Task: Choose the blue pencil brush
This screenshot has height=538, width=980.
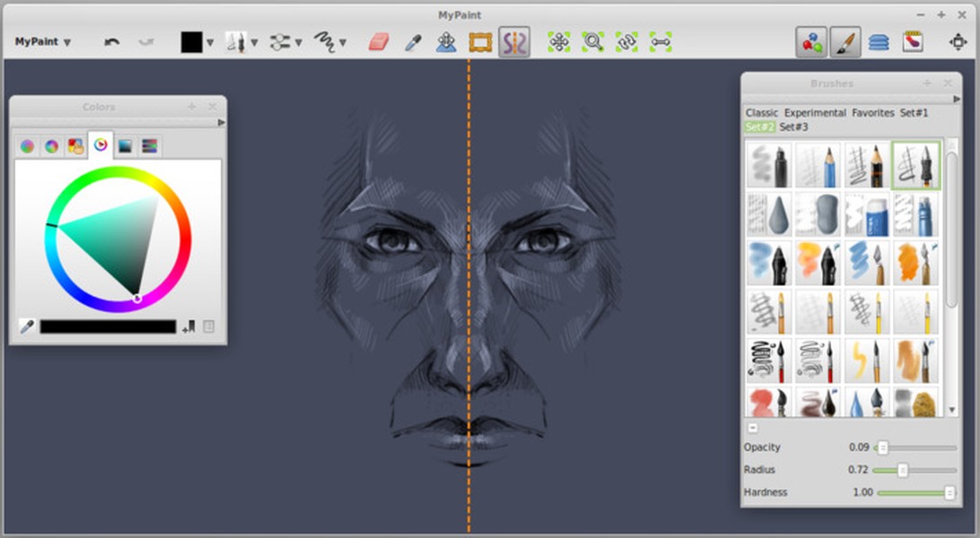Action: 818,165
